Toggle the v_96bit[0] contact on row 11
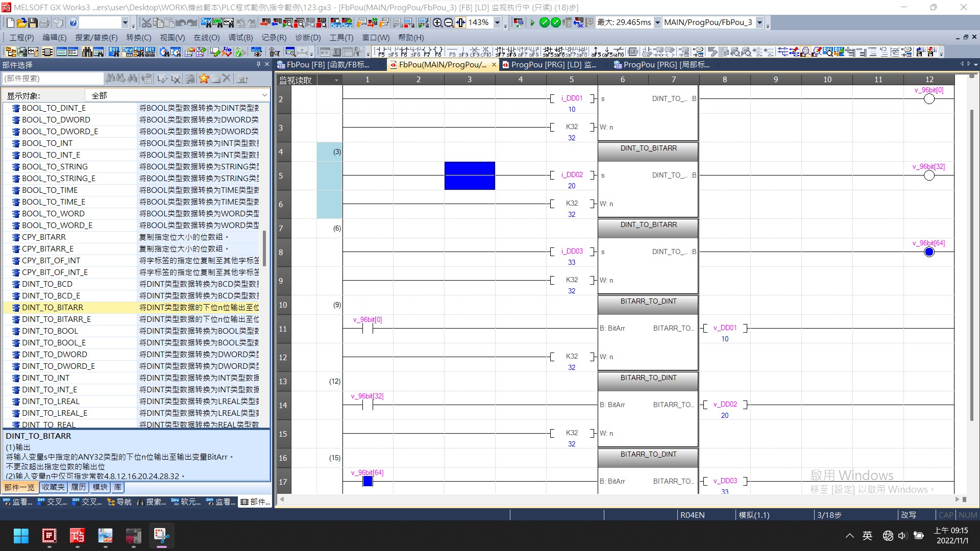The image size is (980, 551). pyautogui.click(x=367, y=329)
